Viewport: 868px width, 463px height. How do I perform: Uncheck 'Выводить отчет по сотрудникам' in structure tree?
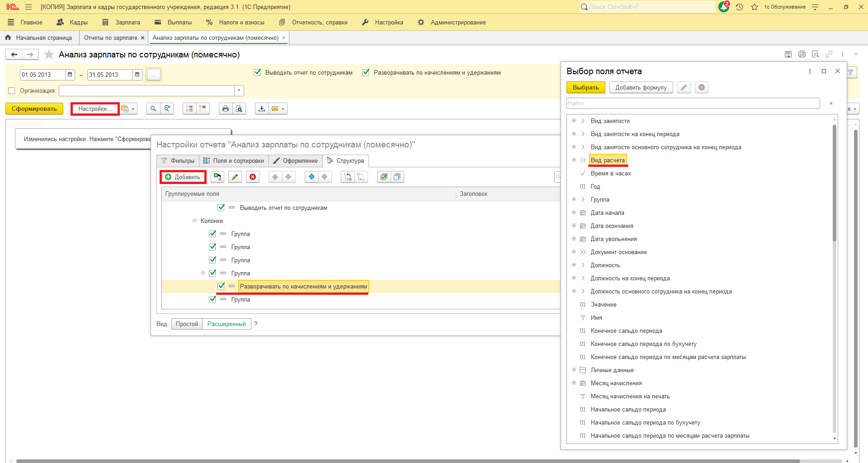pos(221,208)
